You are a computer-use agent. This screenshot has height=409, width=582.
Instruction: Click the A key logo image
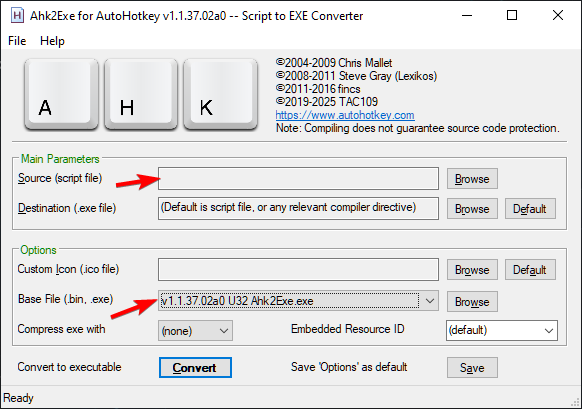61,94
